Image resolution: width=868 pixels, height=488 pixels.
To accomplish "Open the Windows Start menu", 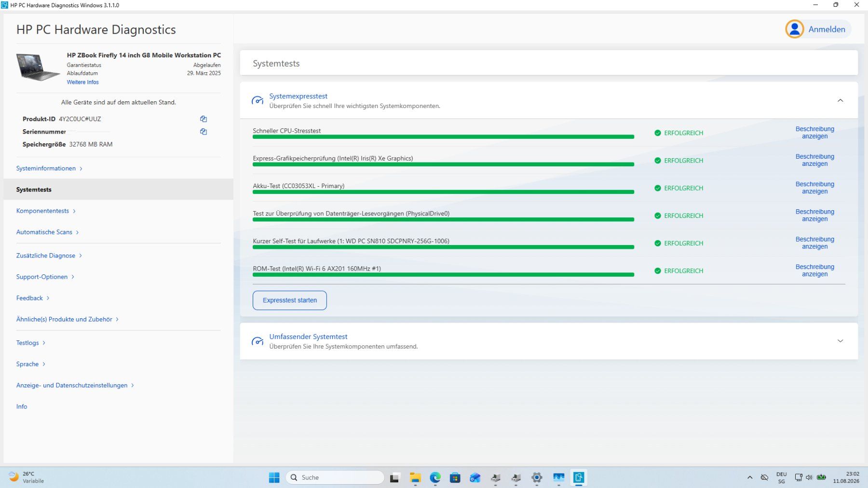I will (x=274, y=477).
